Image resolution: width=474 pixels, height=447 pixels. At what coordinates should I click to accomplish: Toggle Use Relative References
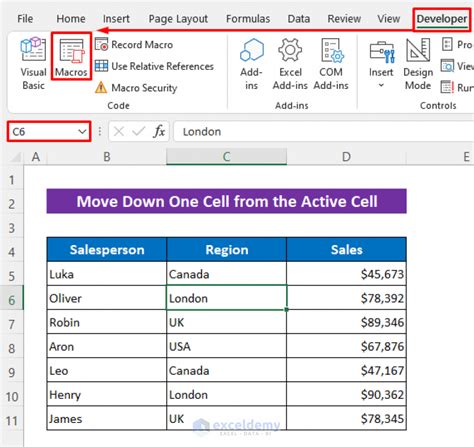coord(154,66)
